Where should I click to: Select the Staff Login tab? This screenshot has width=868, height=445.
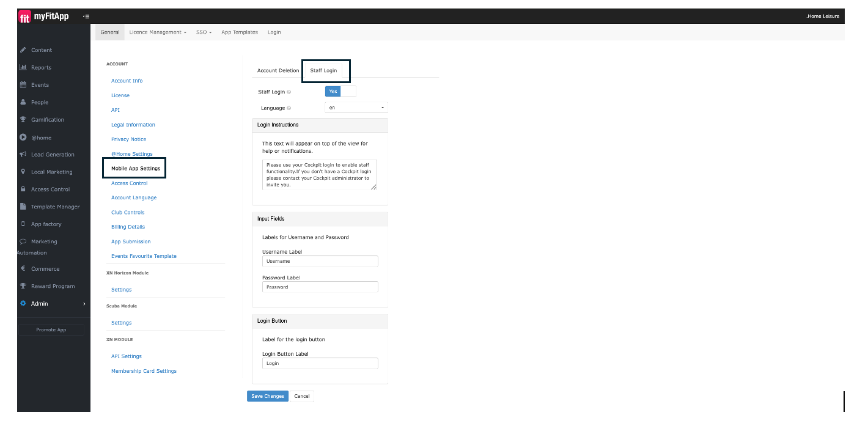[x=323, y=70]
